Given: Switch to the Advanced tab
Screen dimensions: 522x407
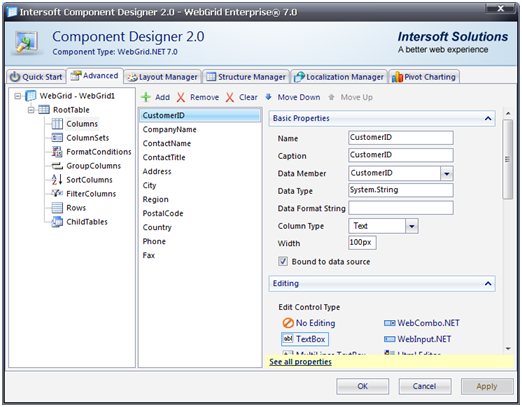Looking at the screenshot, I should coord(95,76).
